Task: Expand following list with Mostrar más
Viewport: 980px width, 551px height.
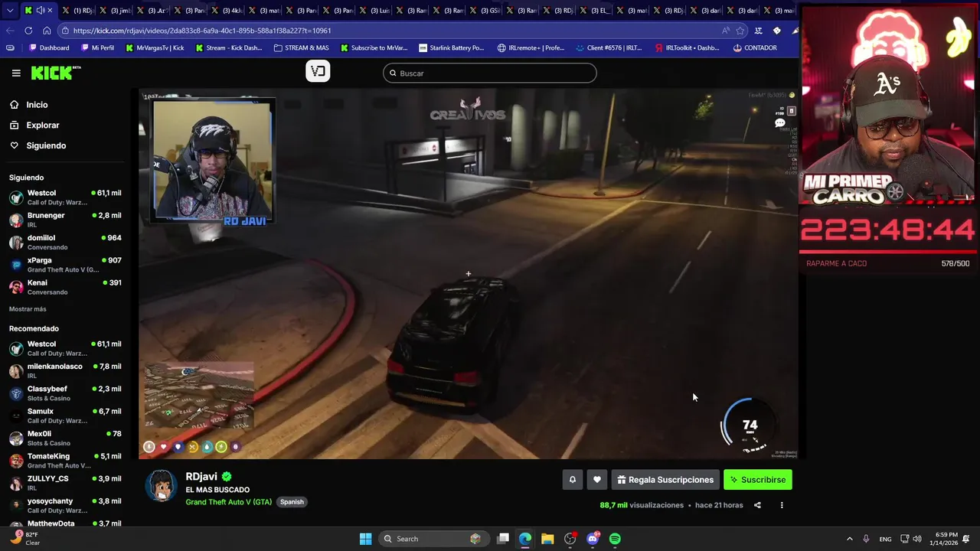Action: click(28, 309)
